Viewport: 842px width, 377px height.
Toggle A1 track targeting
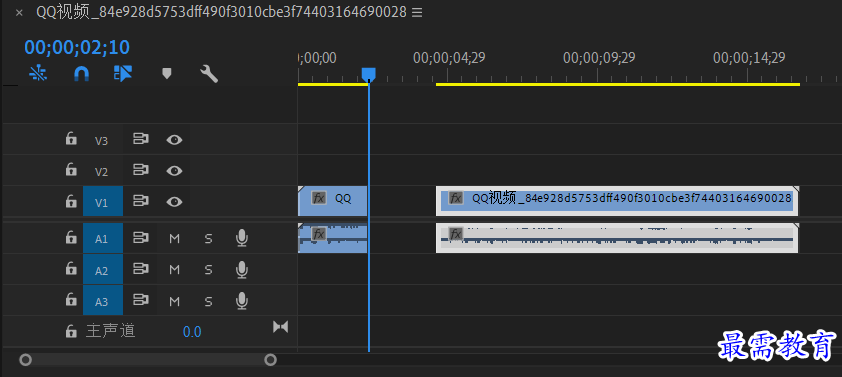coord(103,238)
